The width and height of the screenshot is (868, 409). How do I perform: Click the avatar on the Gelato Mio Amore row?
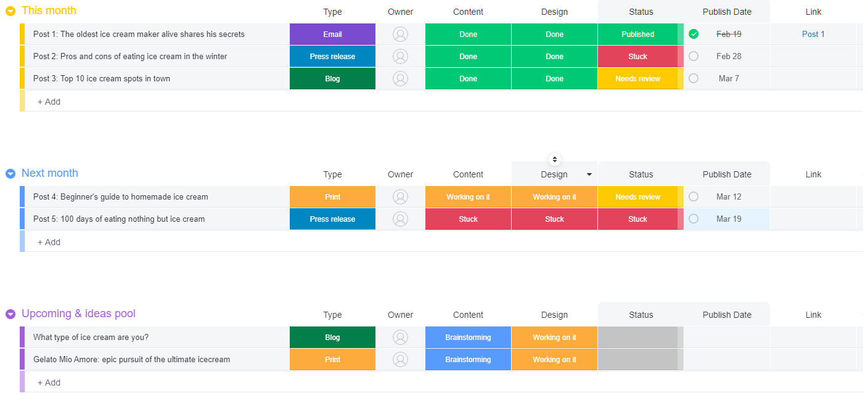pyautogui.click(x=400, y=359)
